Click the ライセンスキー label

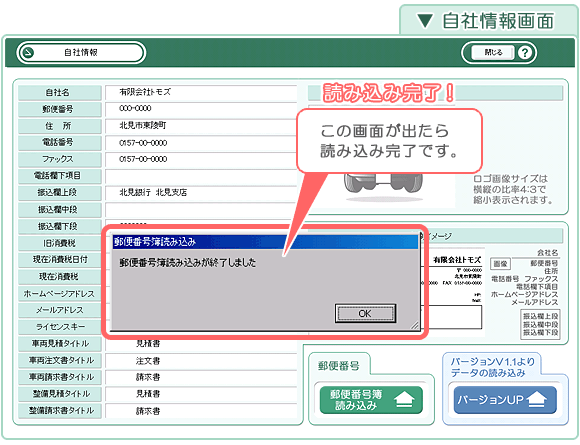tap(60, 327)
